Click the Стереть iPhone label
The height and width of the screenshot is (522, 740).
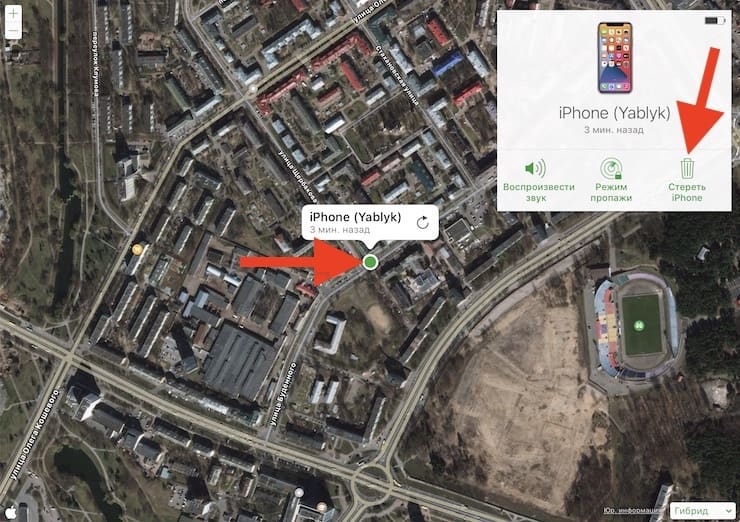pyautogui.click(x=687, y=192)
